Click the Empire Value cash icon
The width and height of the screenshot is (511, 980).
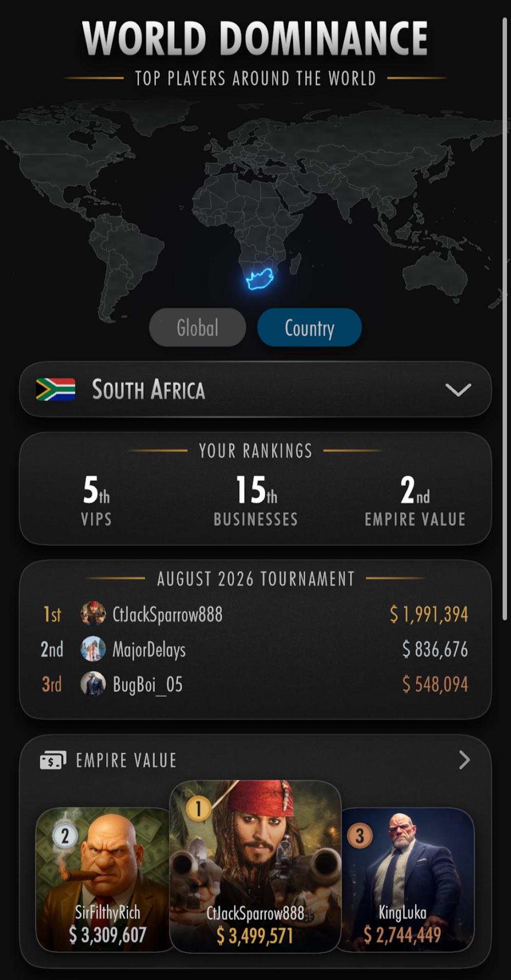pos(53,760)
